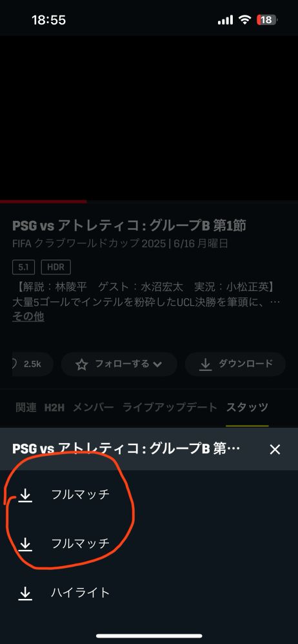Image resolution: width=298 pixels, height=644 pixels.
Task: Tap the 5.1 audio badge
Action: click(x=23, y=267)
